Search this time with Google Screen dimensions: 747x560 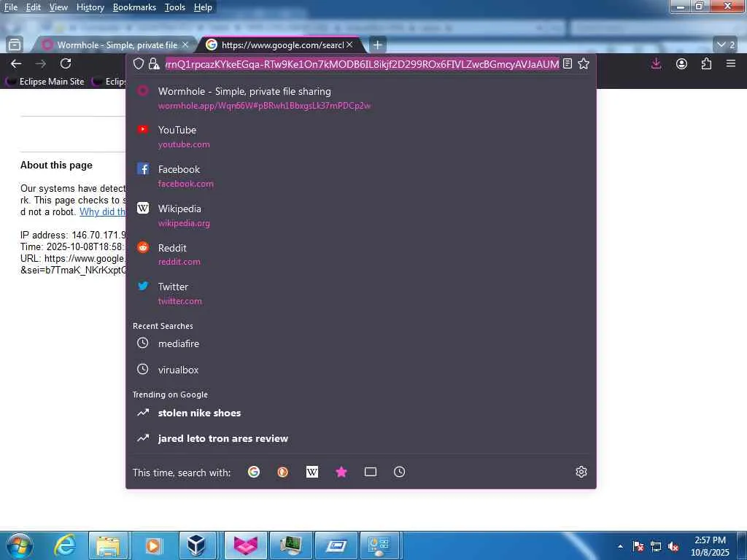[254, 472]
